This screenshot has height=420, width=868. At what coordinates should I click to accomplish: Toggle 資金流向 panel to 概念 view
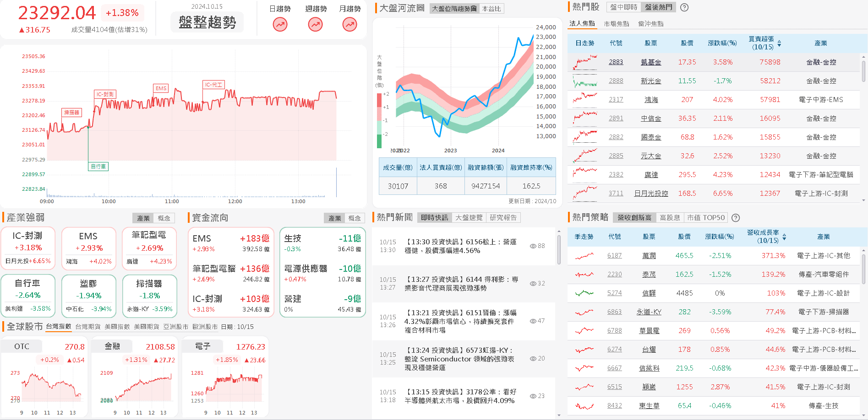click(355, 218)
